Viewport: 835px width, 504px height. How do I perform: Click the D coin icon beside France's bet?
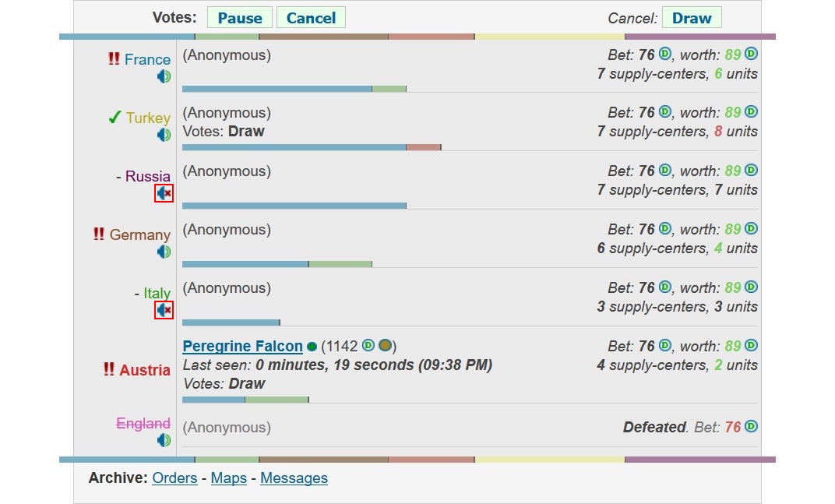tap(664, 55)
